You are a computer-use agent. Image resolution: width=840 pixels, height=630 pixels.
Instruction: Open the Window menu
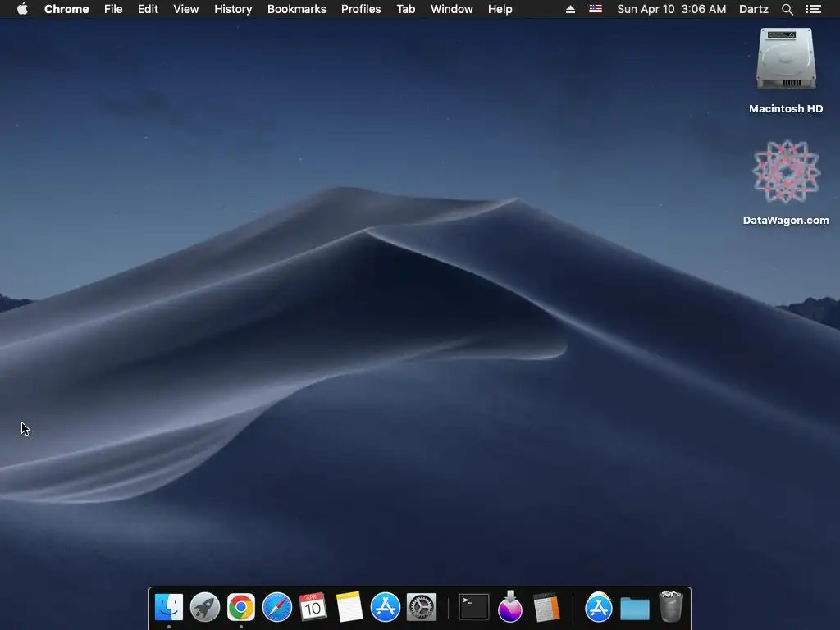point(452,9)
